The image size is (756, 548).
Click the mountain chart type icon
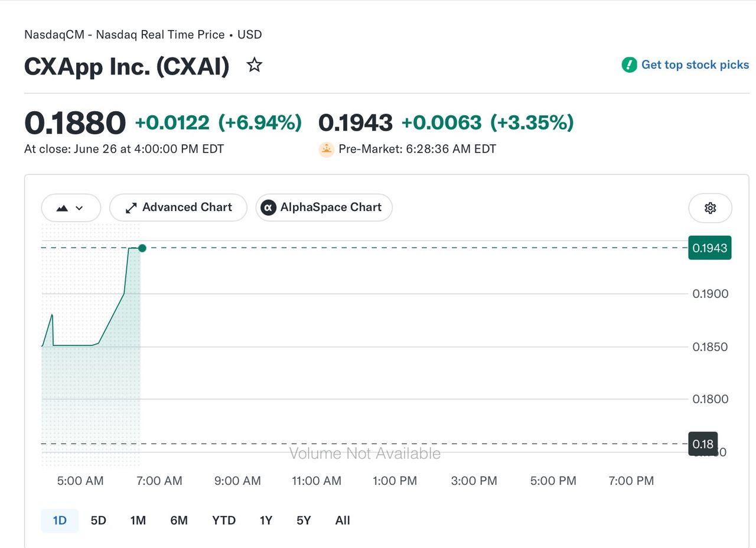click(62, 208)
